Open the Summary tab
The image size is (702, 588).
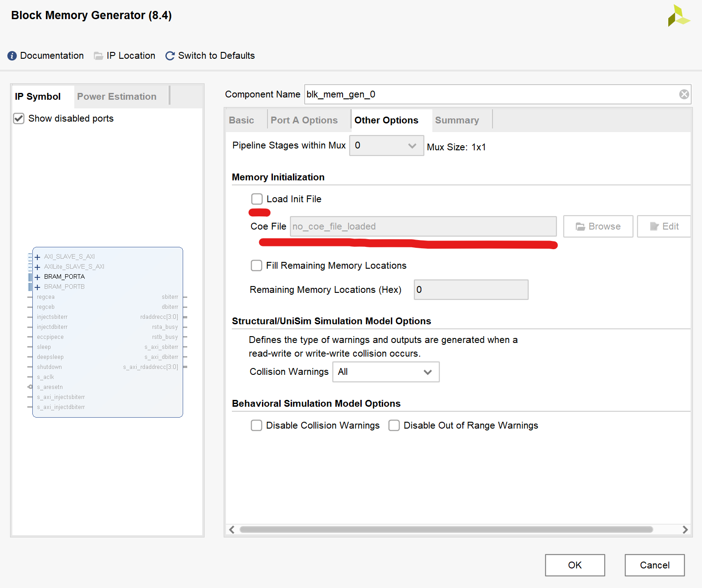pyautogui.click(x=457, y=120)
